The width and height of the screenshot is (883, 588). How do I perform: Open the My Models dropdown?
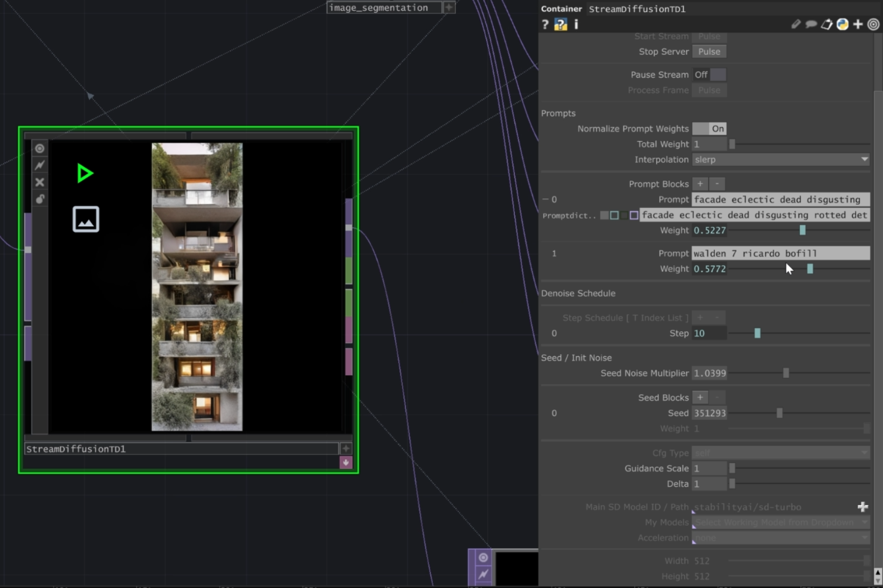[x=780, y=522]
